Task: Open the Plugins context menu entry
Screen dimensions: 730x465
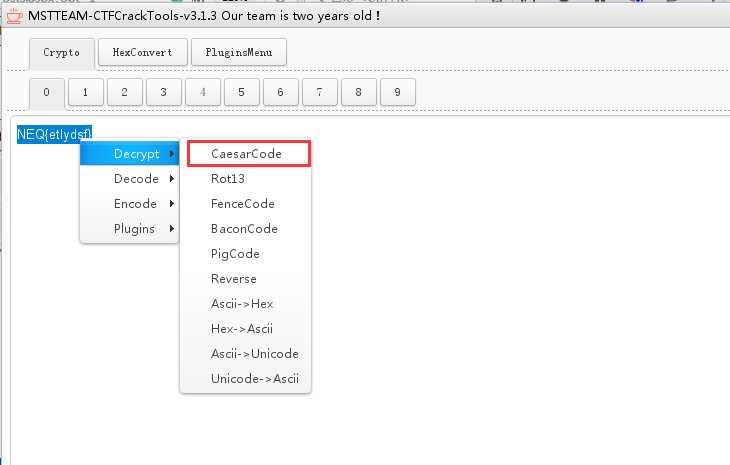Action: [x=129, y=229]
